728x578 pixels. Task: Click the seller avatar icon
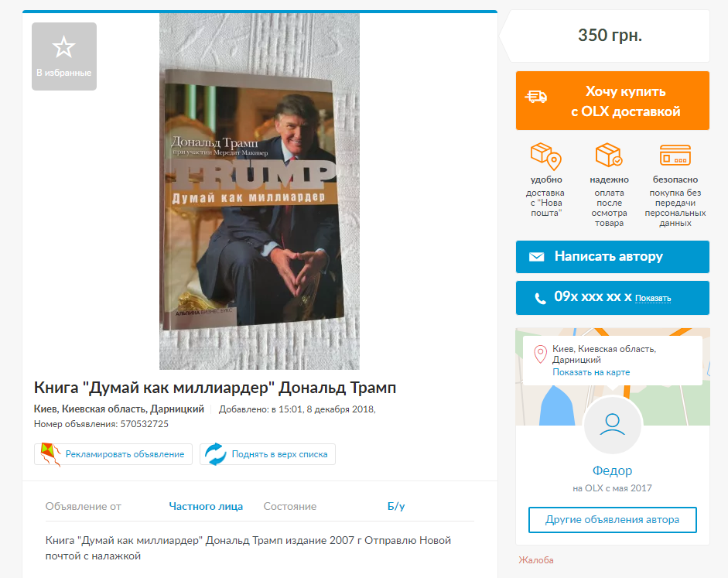tap(613, 425)
